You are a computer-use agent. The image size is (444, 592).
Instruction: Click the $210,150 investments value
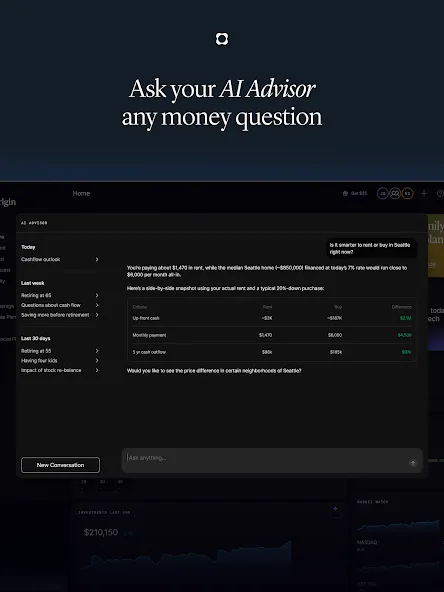tap(101, 532)
